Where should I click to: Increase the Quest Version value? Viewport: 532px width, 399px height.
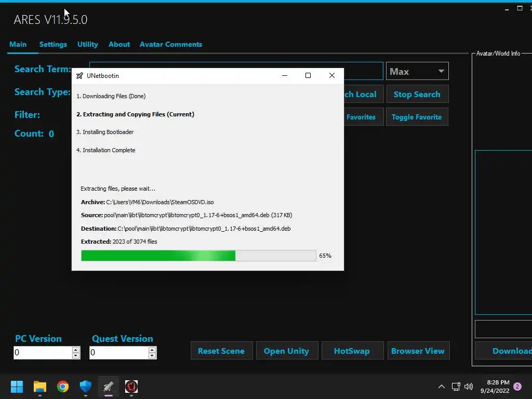(x=152, y=350)
